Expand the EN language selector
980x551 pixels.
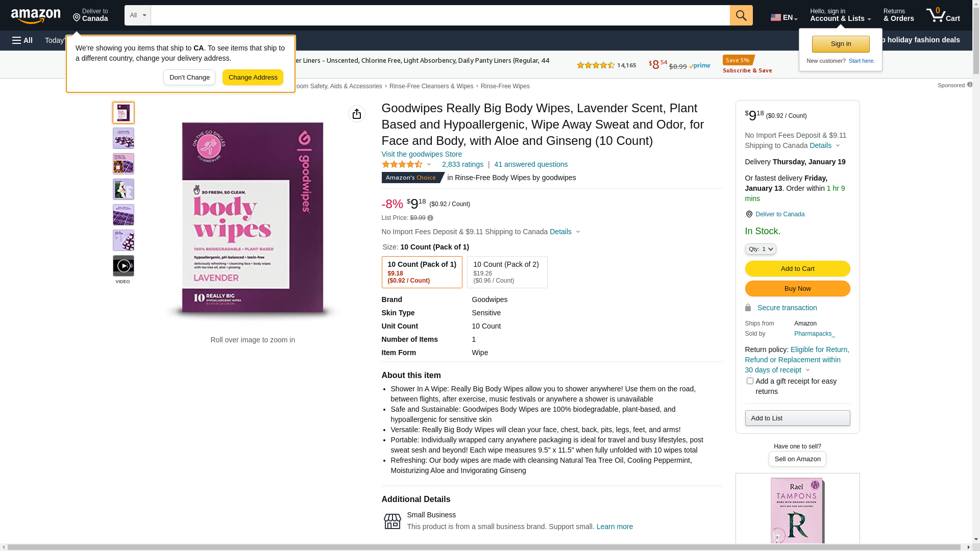click(783, 17)
